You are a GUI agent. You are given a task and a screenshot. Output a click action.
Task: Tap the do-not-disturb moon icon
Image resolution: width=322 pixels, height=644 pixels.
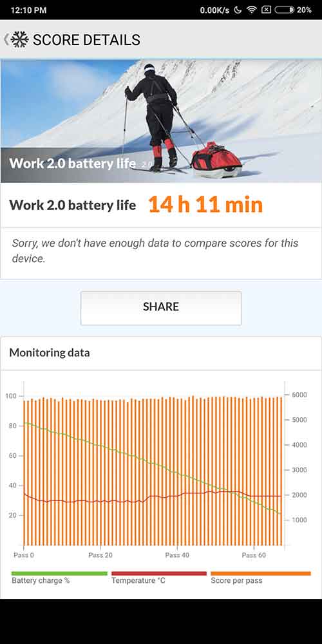coord(238,10)
